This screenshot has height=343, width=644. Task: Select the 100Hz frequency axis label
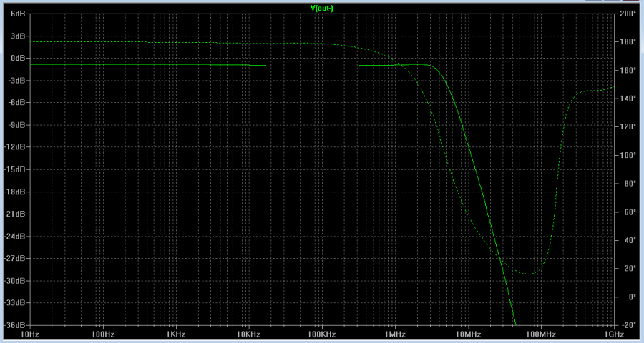click(102, 334)
